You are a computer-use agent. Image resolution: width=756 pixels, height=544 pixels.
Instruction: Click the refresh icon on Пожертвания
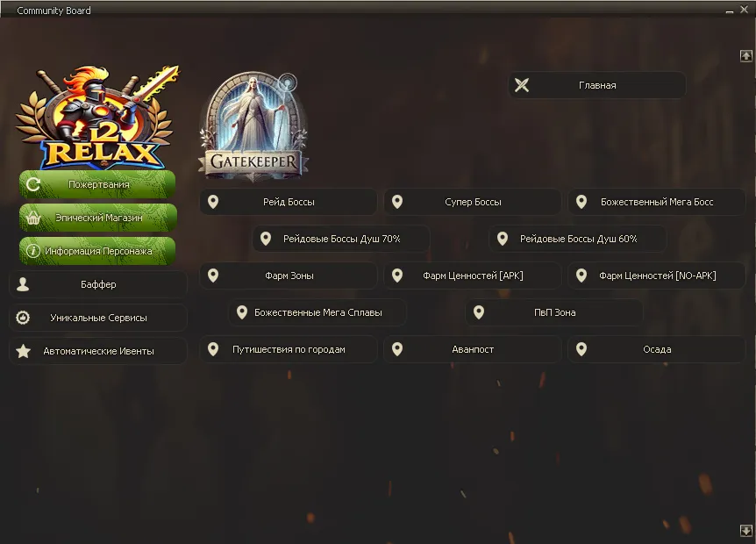coord(33,184)
